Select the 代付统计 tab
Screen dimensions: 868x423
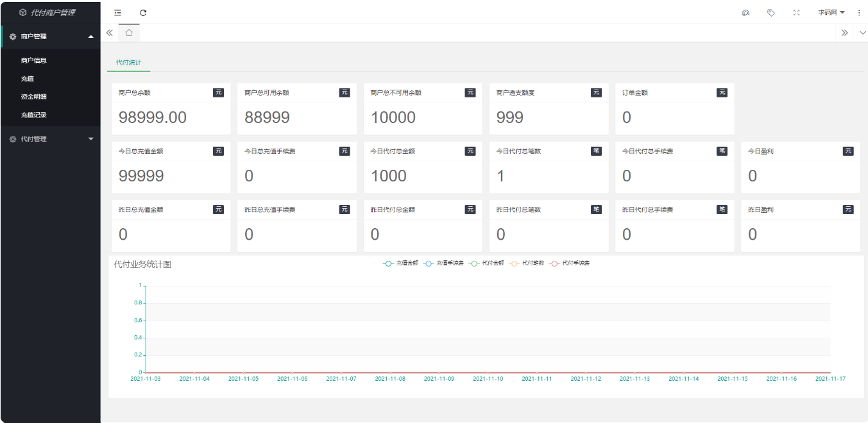128,63
